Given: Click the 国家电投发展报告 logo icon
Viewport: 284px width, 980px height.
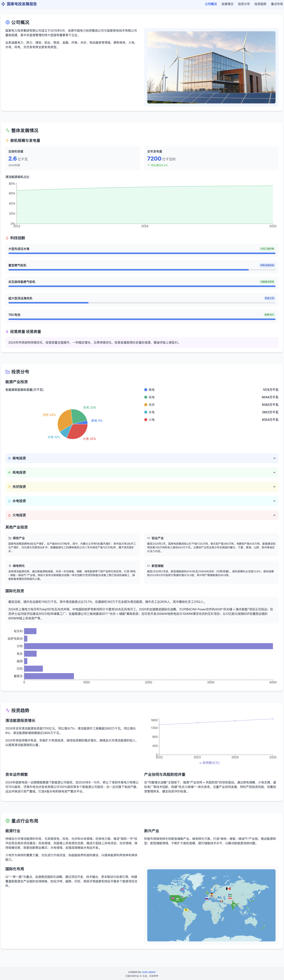Looking at the screenshot, I should [3, 4].
